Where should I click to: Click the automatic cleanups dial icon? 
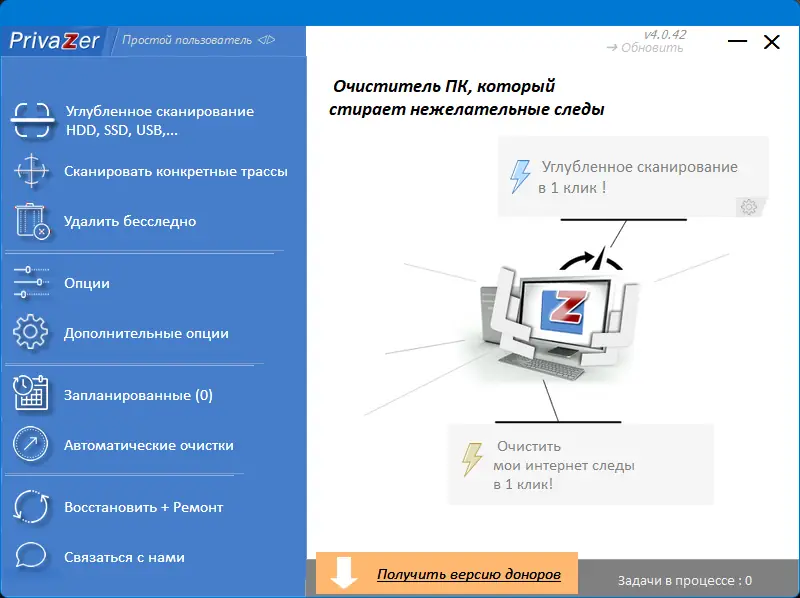coord(31,444)
